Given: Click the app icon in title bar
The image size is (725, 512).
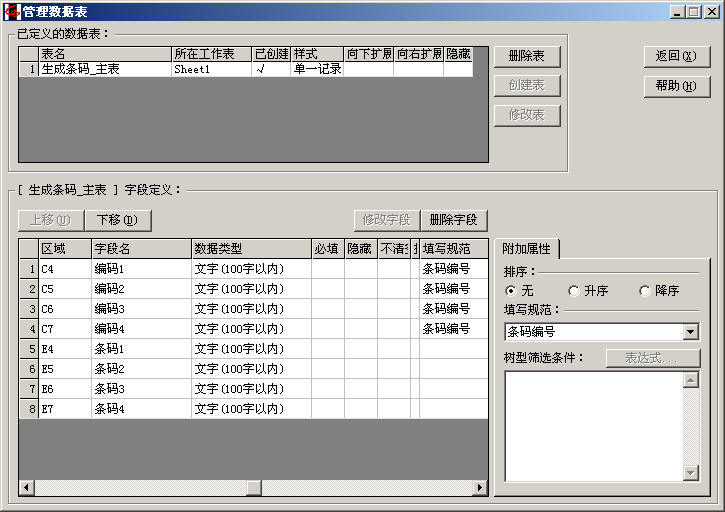Looking at the screenshot, I should point(11,11).
